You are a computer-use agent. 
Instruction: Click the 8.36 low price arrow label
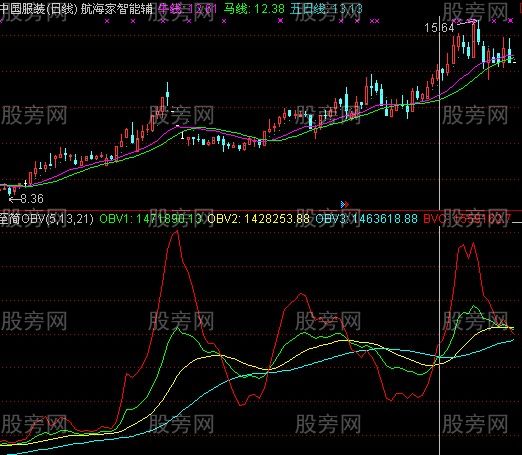tap(26, 199)
